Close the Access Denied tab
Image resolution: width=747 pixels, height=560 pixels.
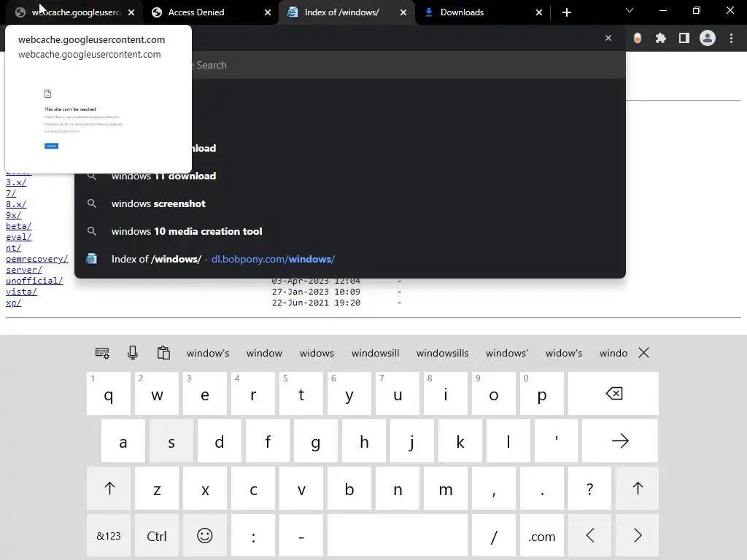click(268, 12)
